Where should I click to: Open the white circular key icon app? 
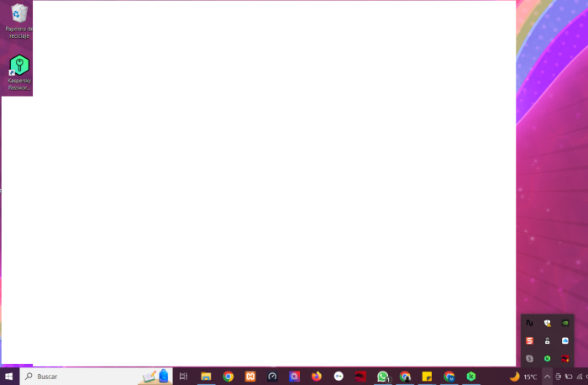[339, 376]
